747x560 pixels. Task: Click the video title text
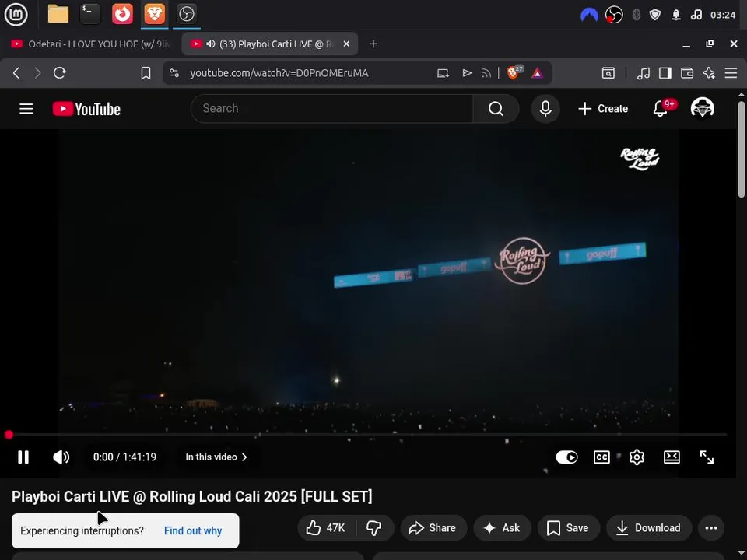pyautogui.click(x=192, y=497)
